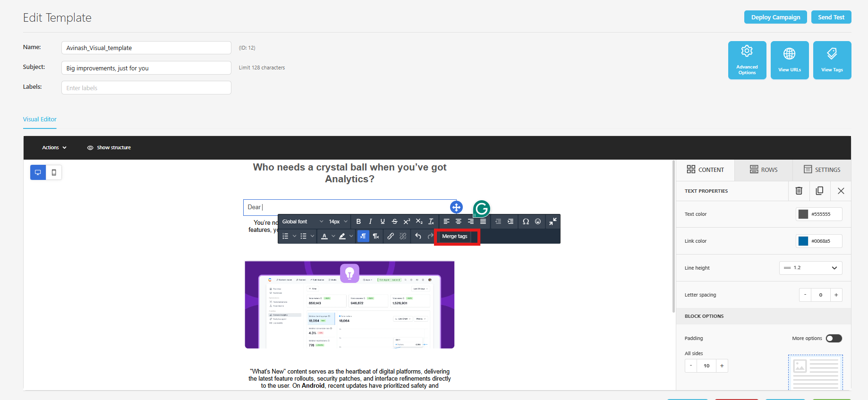868x400 pixels.
Task: Apply bold formatting in text toolbar
Action: (358, 221)
